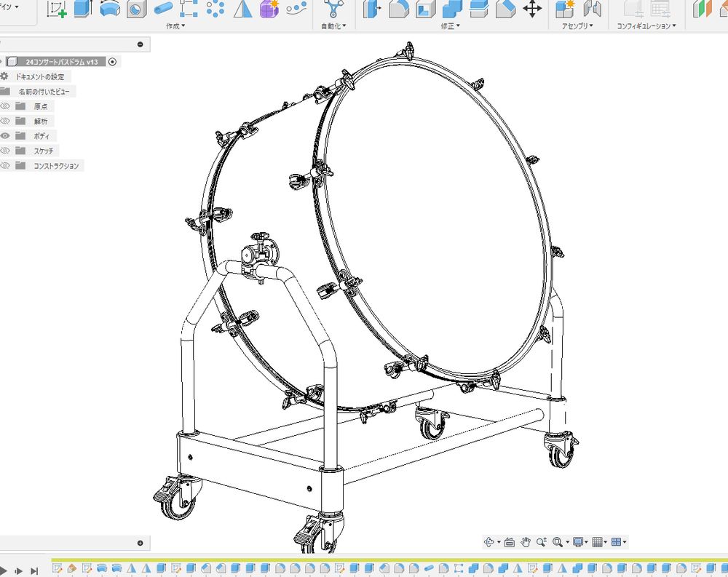Open the アセンブリ dropdown menu
This screenshot has width=728, height=577.
click(x=577, y=26)
